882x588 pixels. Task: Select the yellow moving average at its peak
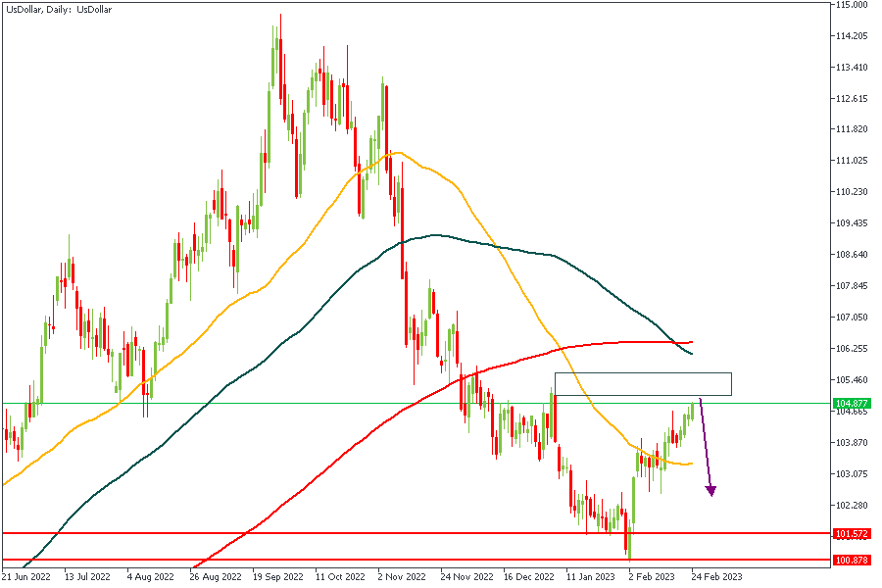click(x=394, y=153)
